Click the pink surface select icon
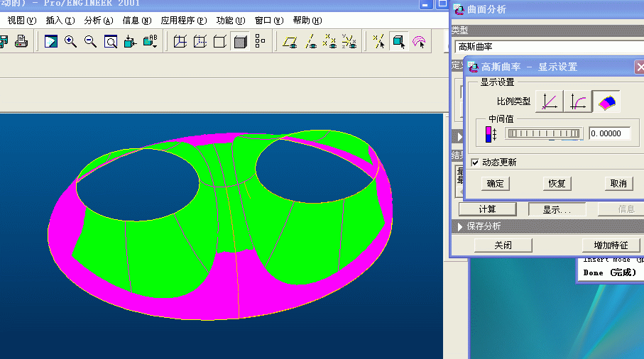The width and height of the screenshot is (644, 359). 419,41
